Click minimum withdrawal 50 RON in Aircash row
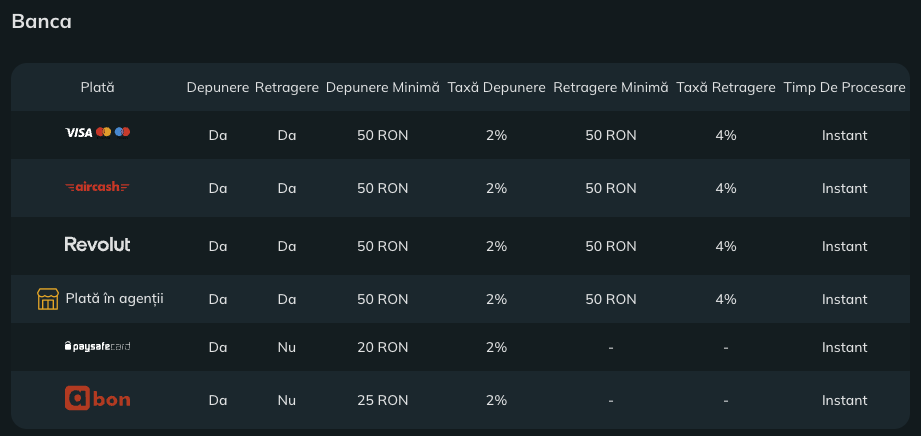921x436 pixels. click(x=611, y=188)
